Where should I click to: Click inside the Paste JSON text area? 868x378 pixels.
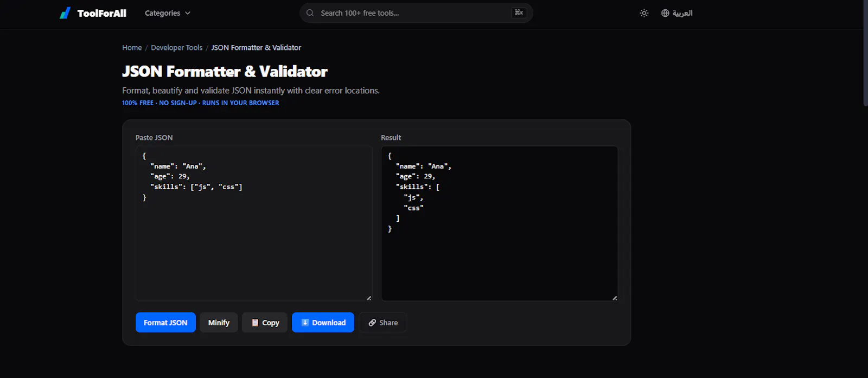[254, 223]
